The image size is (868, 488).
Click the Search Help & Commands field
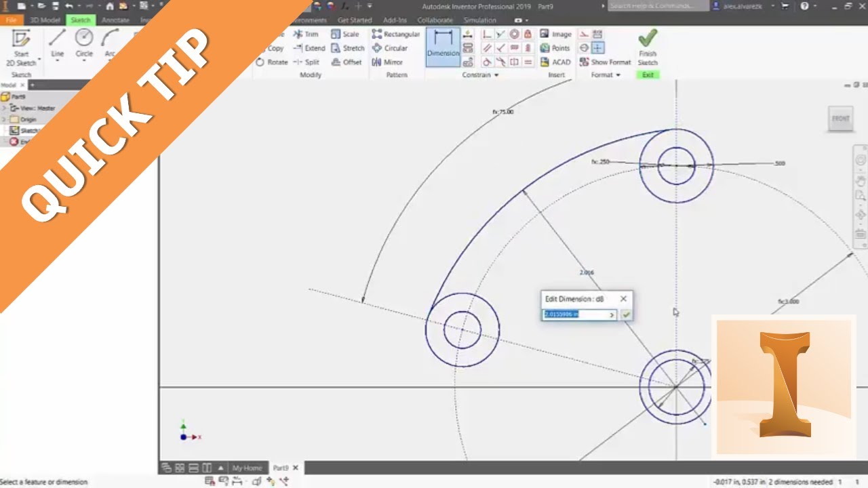point(658,6)
